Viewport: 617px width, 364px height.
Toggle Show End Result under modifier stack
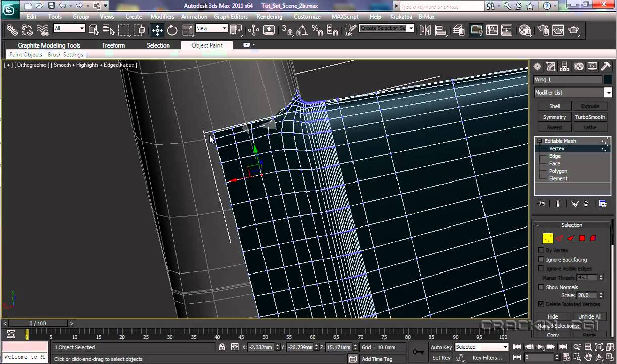click(558, 204)
